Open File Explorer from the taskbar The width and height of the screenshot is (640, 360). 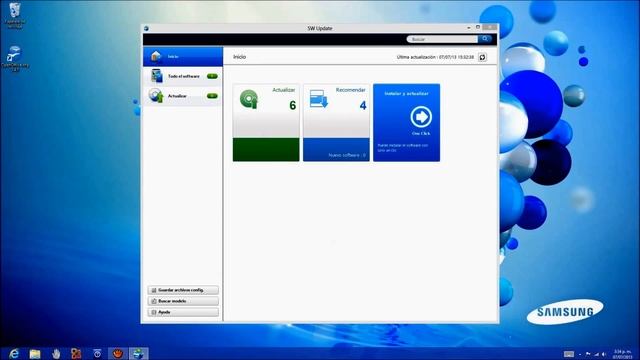pos(35,353)
